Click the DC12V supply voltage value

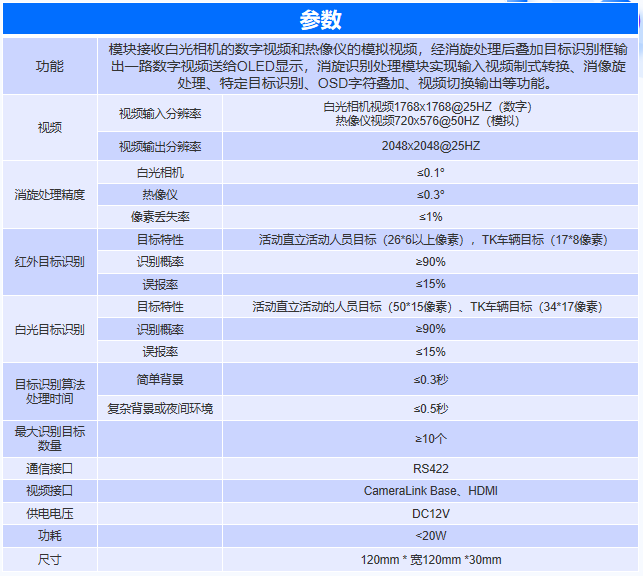[x=430, y=513]
